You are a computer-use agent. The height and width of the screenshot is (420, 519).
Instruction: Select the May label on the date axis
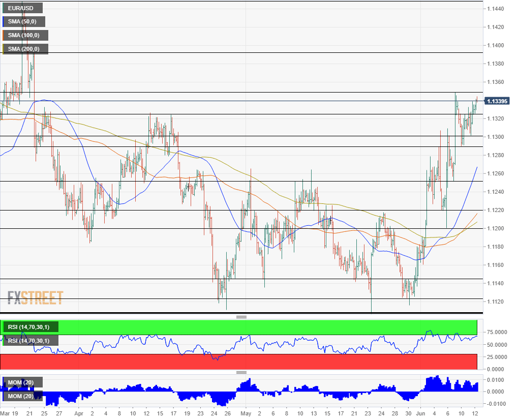(x=247, y=413)
